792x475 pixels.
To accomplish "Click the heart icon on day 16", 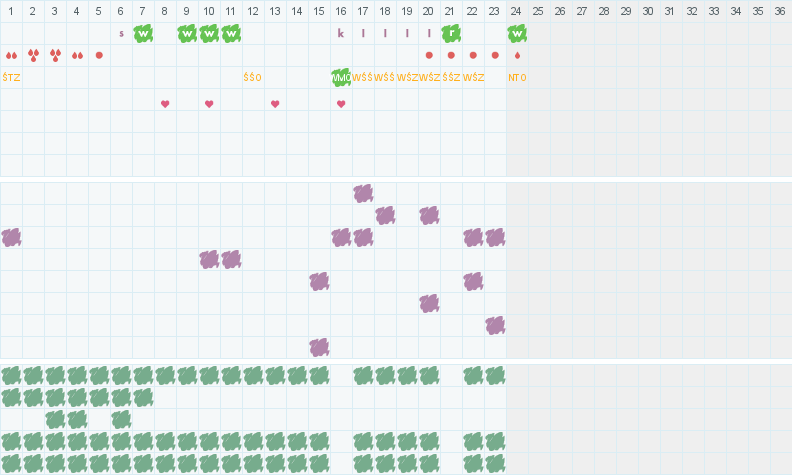I will [341, 104].
